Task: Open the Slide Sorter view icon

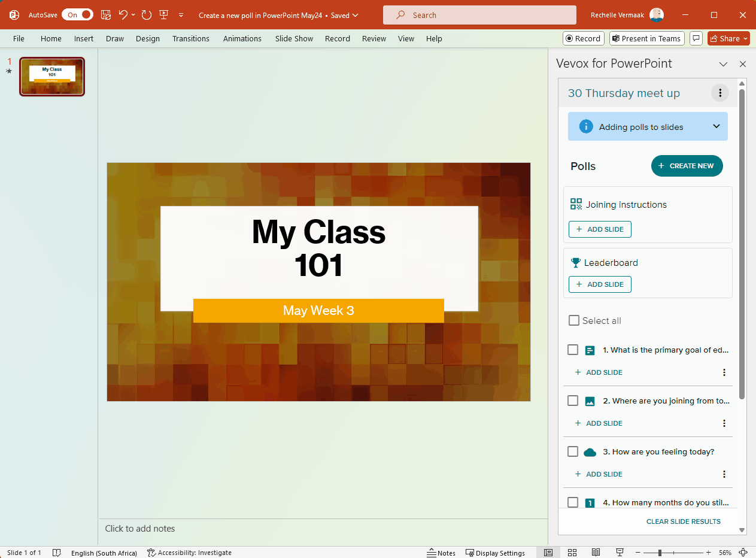Action: (572, 552)
